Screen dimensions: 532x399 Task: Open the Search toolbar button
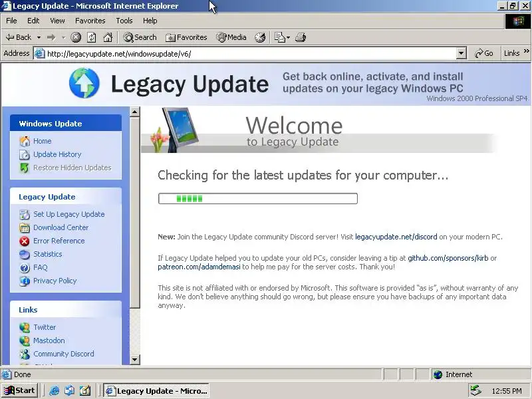point(140,37)
